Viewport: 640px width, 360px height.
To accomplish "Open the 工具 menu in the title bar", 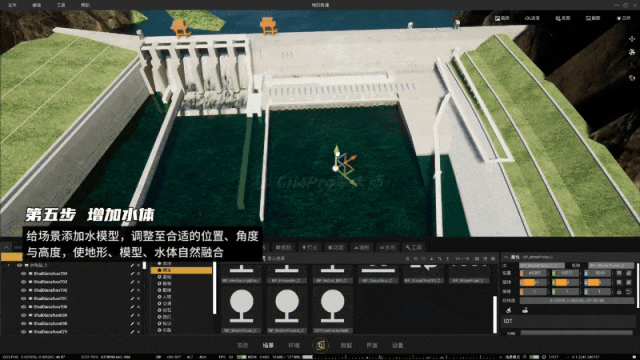I will click(61, 5).
